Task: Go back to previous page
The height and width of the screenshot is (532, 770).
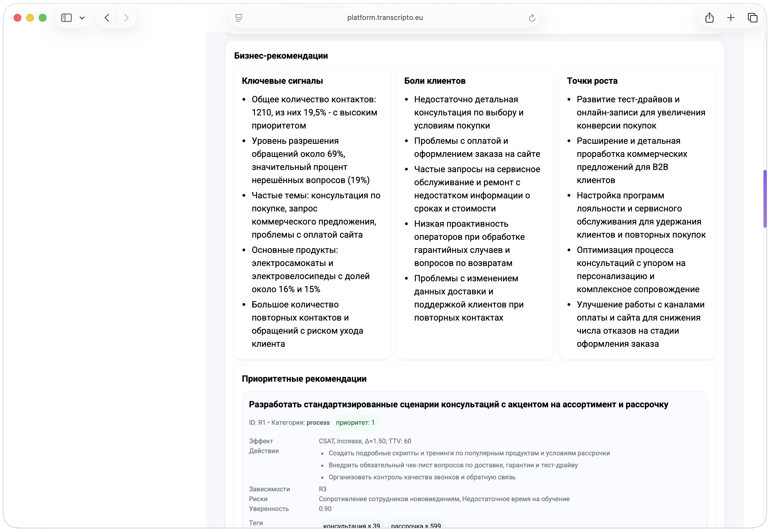Action: 107,18
